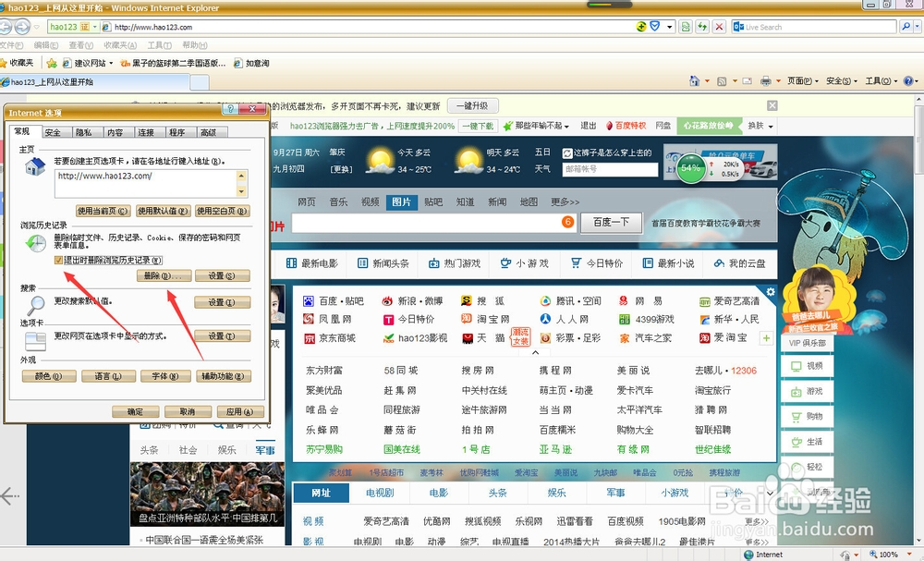Screen dimensions: 924x561
Task: Click the RSS feeds icon in command bar
Action: point(722,81)
